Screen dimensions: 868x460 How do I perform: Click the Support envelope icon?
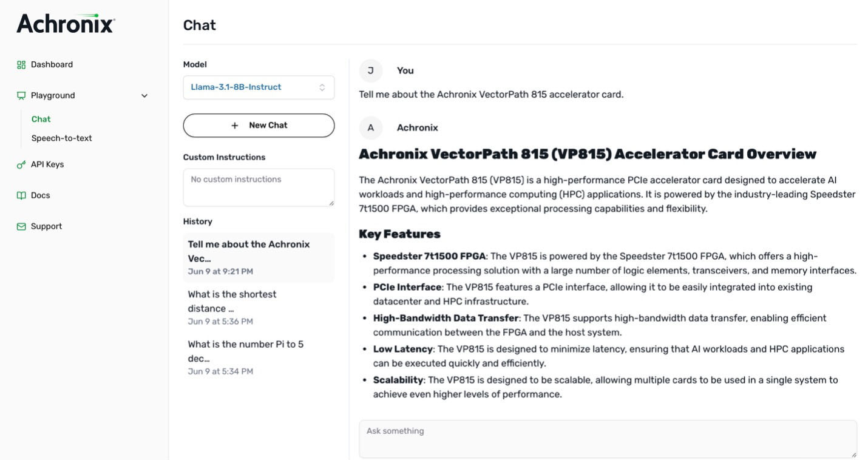(21, 226)
